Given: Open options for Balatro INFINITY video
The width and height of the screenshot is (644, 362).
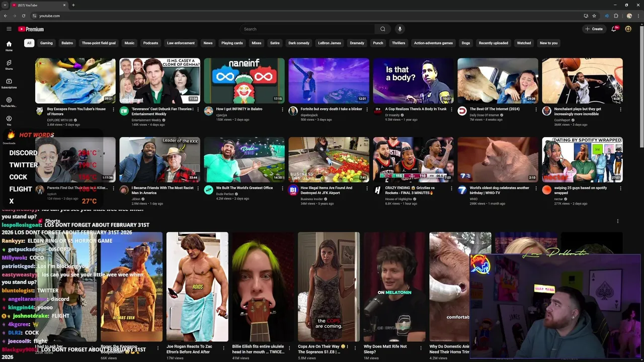Looking at the screenshot, I should 282,110.
